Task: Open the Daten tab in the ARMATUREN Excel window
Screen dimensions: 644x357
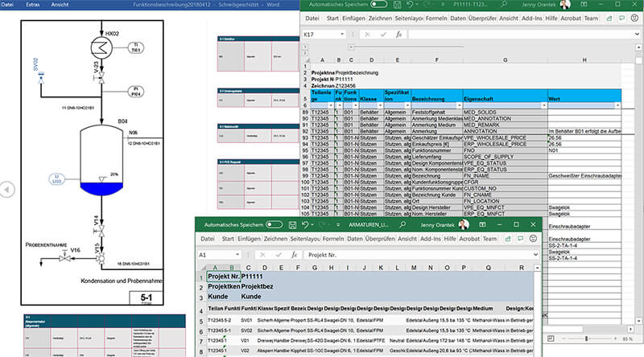Action: (x=354, y=239)
